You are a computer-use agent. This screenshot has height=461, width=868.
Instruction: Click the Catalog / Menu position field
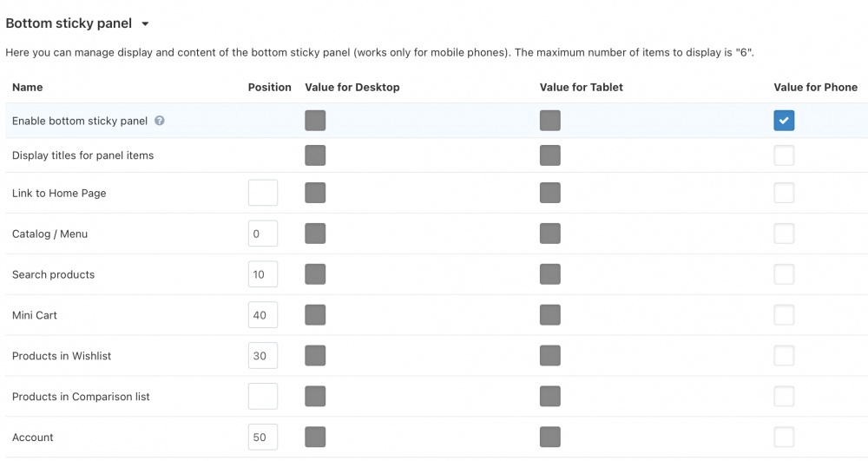pos(263,234)
